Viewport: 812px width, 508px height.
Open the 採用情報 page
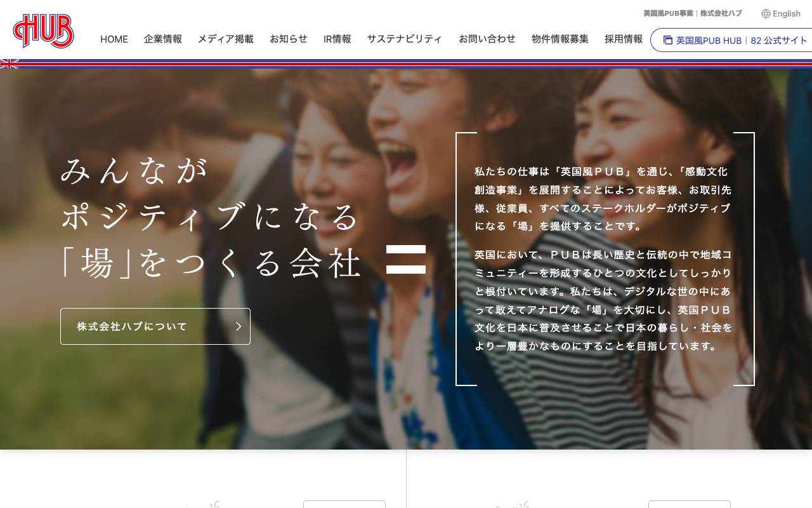tap(623, 39)
